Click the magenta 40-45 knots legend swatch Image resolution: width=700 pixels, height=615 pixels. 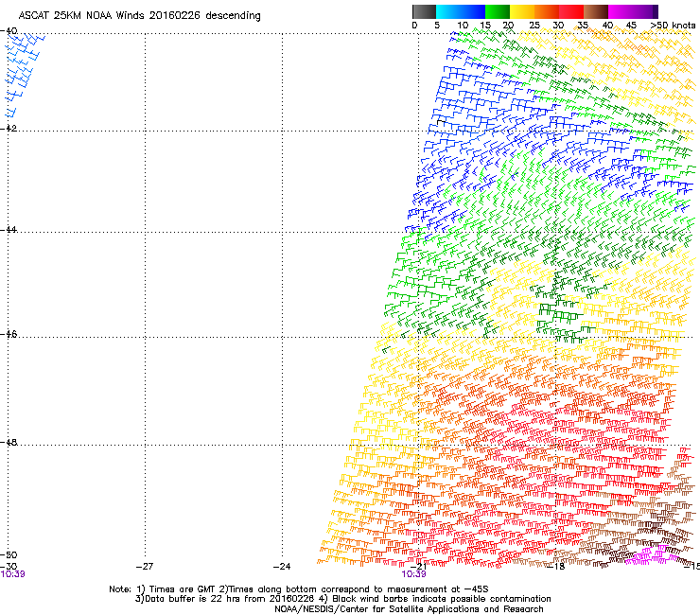[x=621, y=11]
